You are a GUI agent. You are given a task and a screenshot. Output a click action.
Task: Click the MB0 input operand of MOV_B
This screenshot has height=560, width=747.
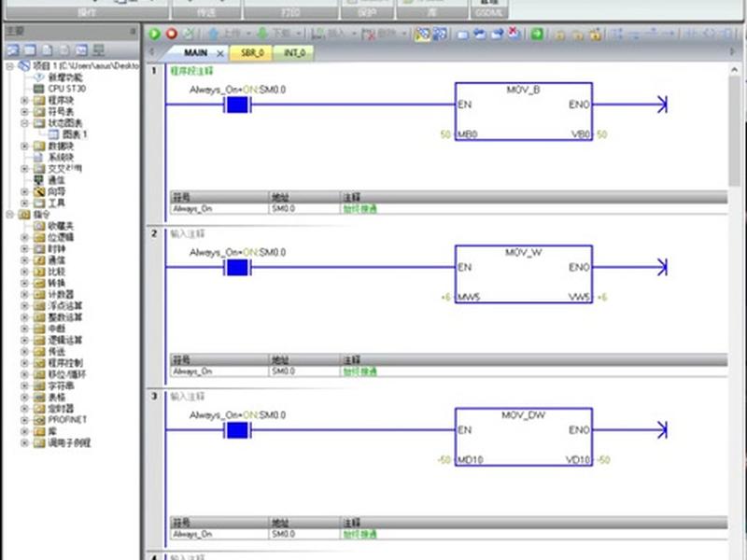[468, 134]
